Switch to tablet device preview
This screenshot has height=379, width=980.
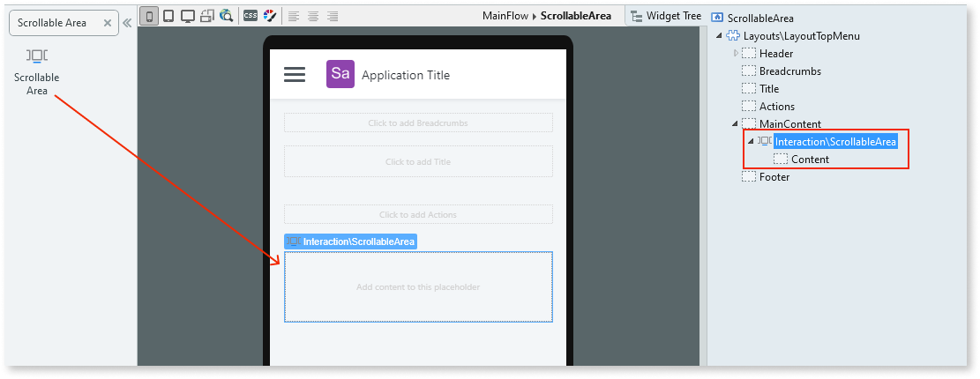pos(168,16)
